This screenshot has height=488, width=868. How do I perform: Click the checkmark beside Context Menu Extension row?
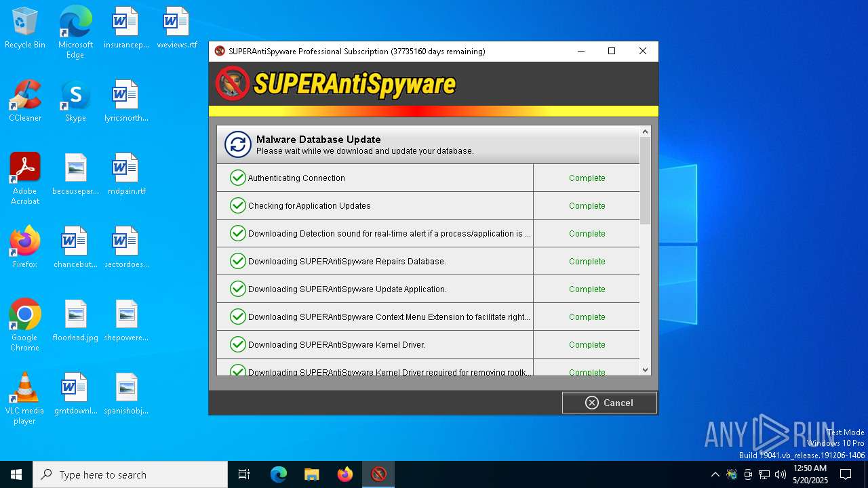(237, 317)
